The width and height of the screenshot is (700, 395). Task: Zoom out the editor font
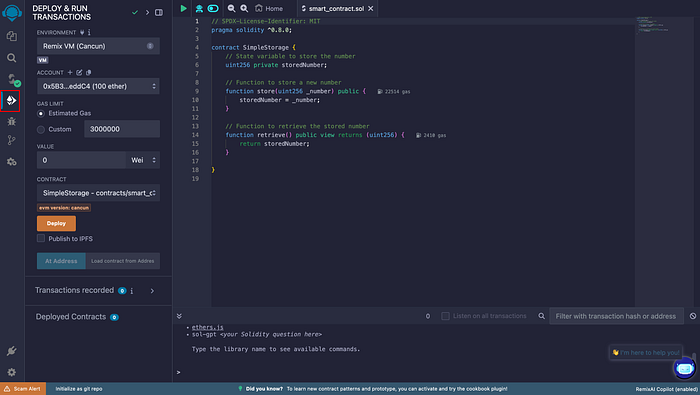[231, 8]
